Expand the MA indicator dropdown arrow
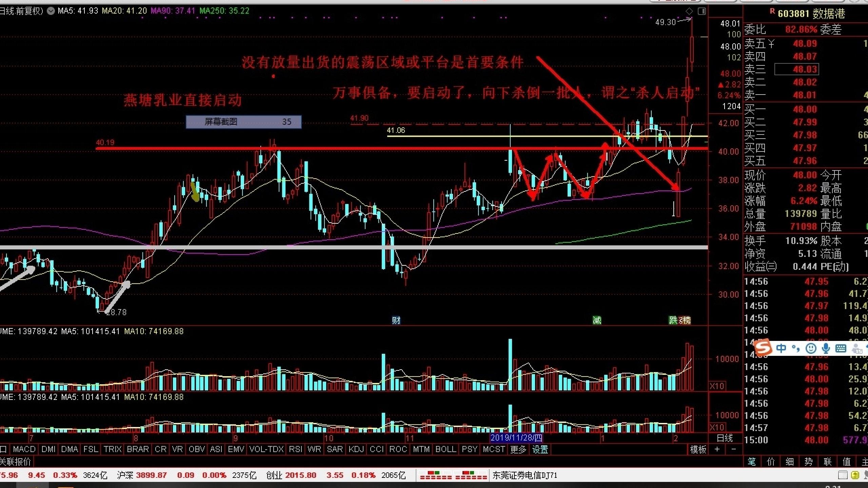Viewport: 868px width, 488px height. point(51,11)
